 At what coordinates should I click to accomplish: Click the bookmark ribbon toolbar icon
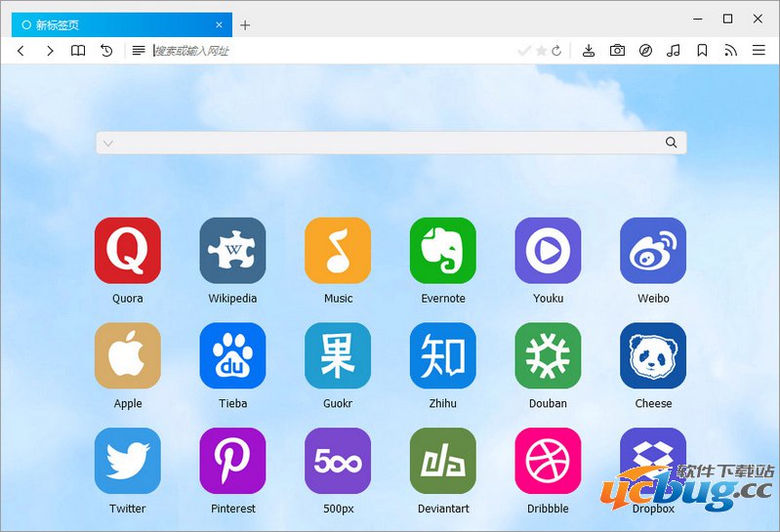click(702, 50)
